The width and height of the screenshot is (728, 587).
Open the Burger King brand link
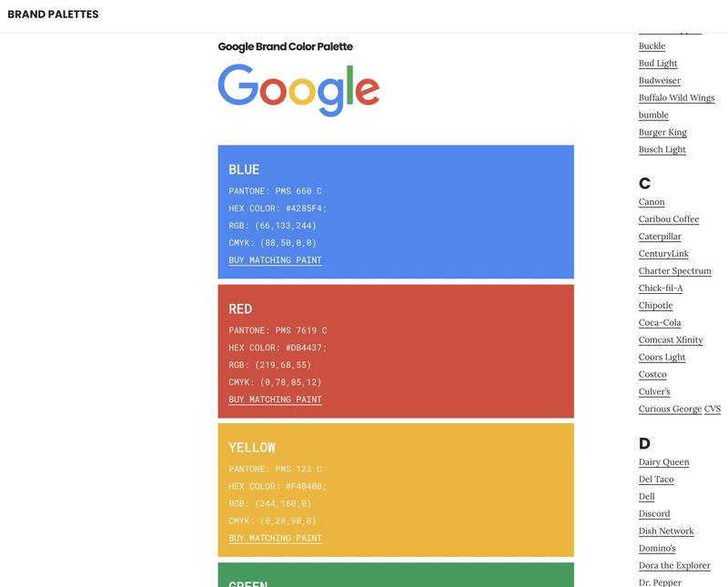(x=662, y=132)
